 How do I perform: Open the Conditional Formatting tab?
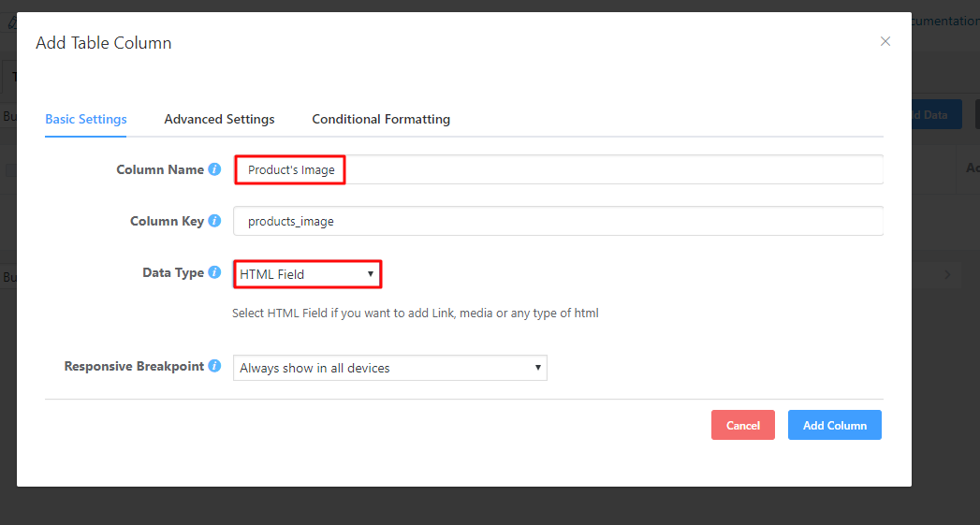click(x=381, y=119)
